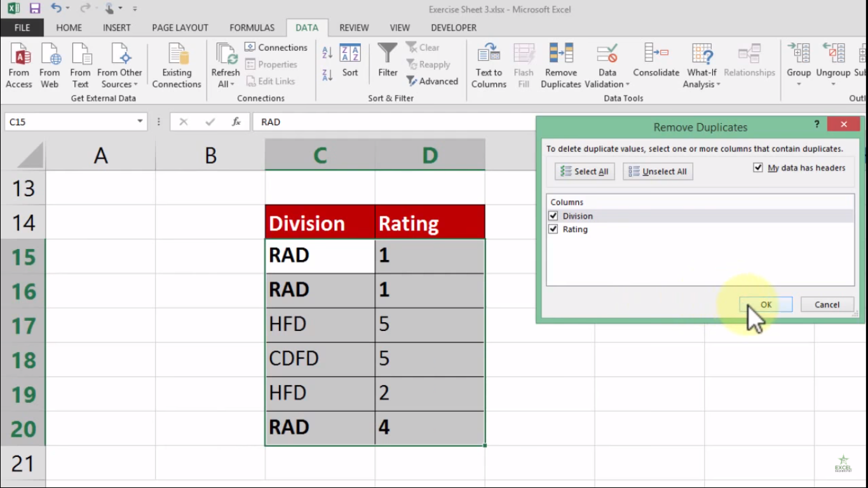868x488 pixels.
Task: Confirm with the OK button
Action: pyautogui.click(x=766, y=305)
